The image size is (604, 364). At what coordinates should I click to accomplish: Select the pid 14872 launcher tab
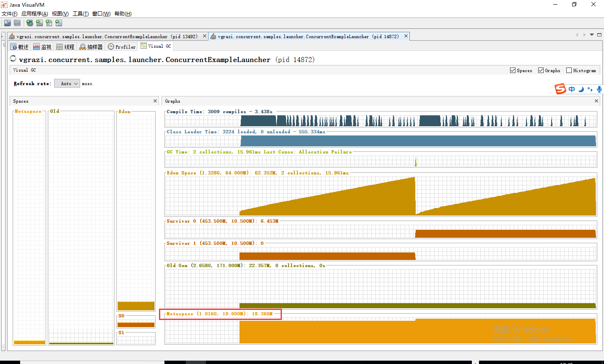(x=309, y=36)
